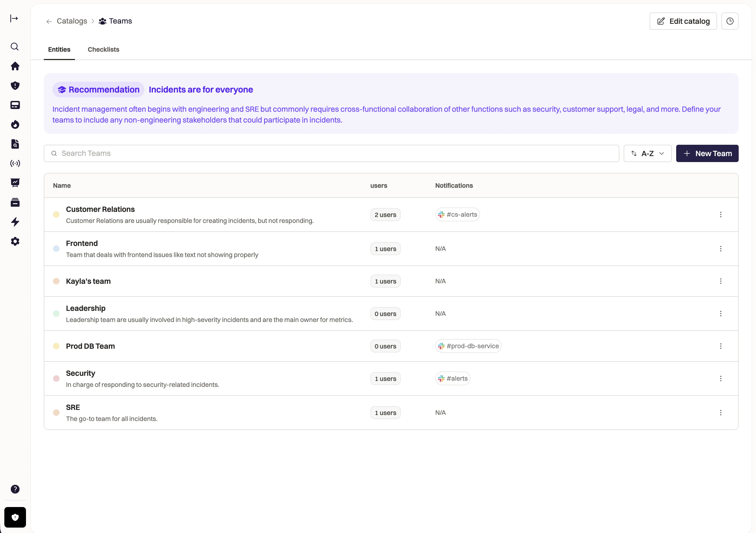
Task: Click the pink color dot beside Security
Action: coord(56,379)
